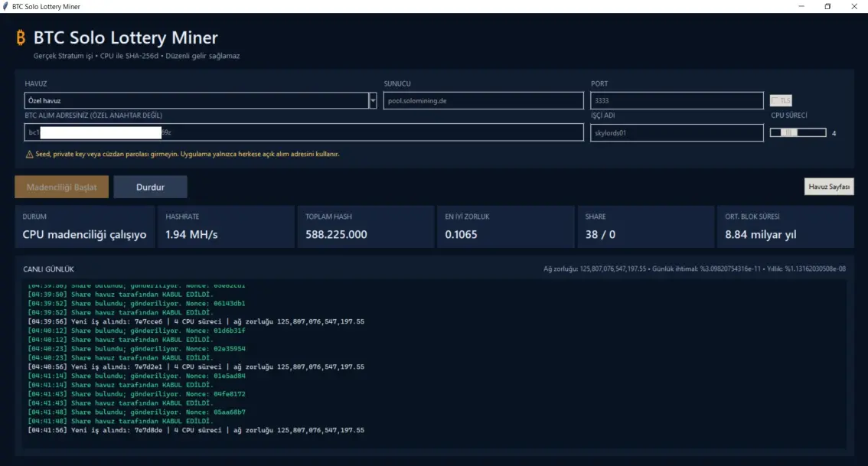
Task: Focus the BTC alım adresiniz field
Action: click(x=304, y=132)
